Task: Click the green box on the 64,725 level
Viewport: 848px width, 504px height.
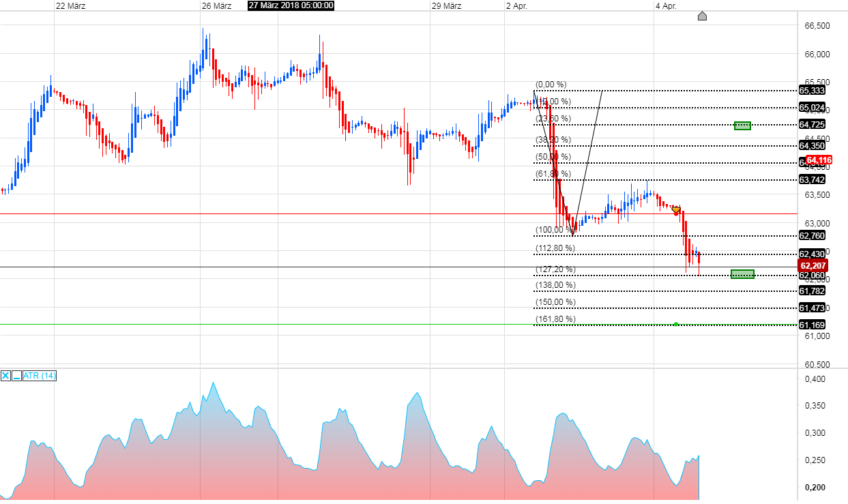Action: coord(742,125)
